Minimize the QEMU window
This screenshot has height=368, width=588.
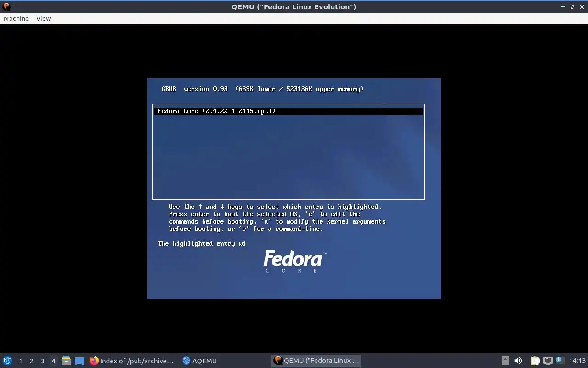pos(563,7)
